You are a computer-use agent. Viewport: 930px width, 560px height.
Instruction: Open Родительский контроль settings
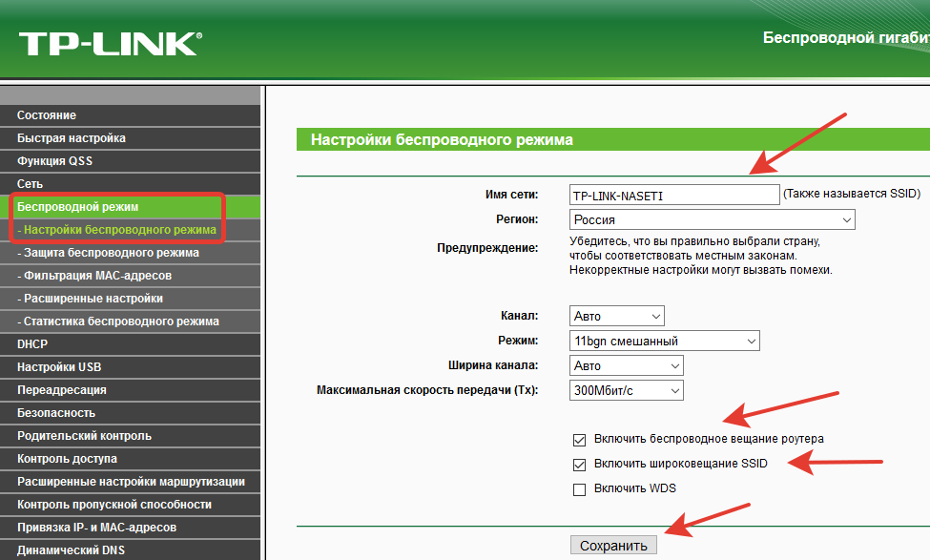point(130,436)
